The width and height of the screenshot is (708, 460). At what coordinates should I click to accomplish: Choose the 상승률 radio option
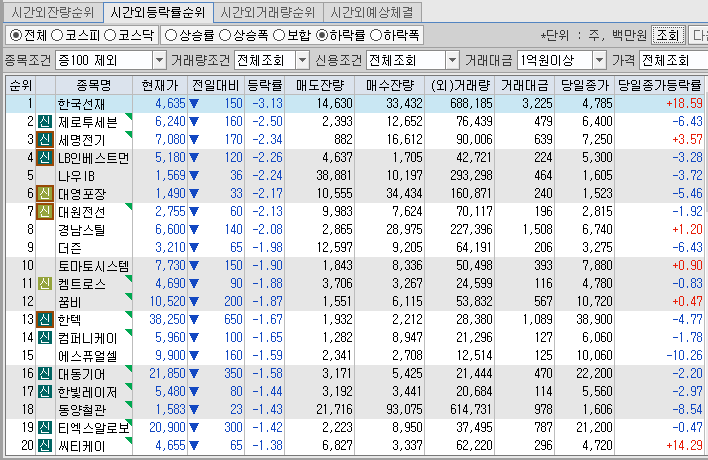tap(171, 35)
